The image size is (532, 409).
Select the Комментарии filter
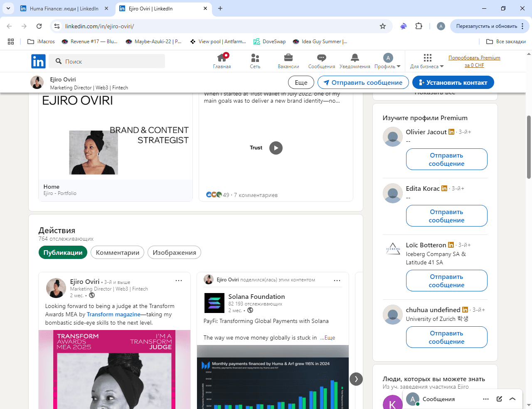(118, 252)
